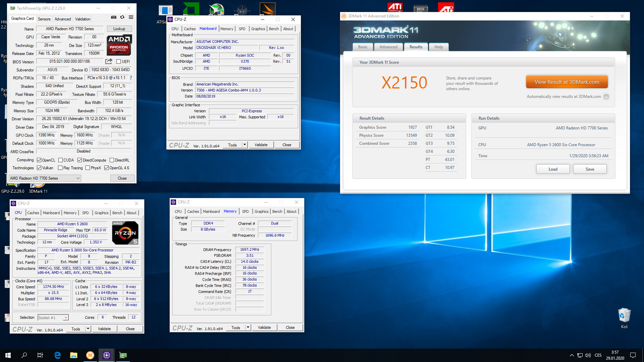The image size is (644, 362).
Task: Click the GPU-Z refresh icon
Action: (x=122, y=17)
